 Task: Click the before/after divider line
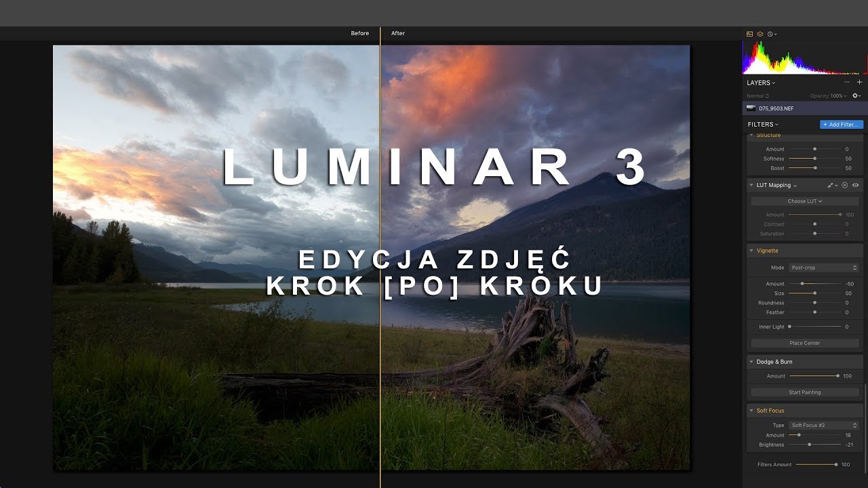(x=380, y=258)
